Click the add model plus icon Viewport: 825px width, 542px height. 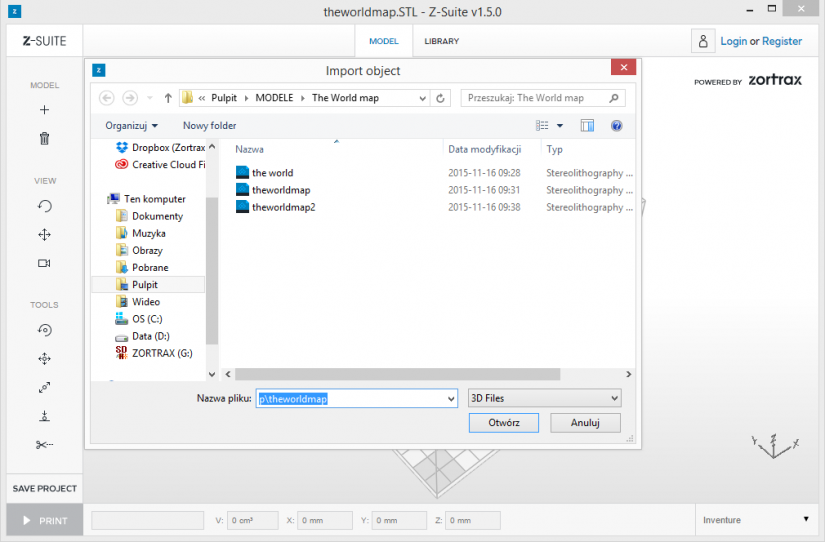click(45, 109)
